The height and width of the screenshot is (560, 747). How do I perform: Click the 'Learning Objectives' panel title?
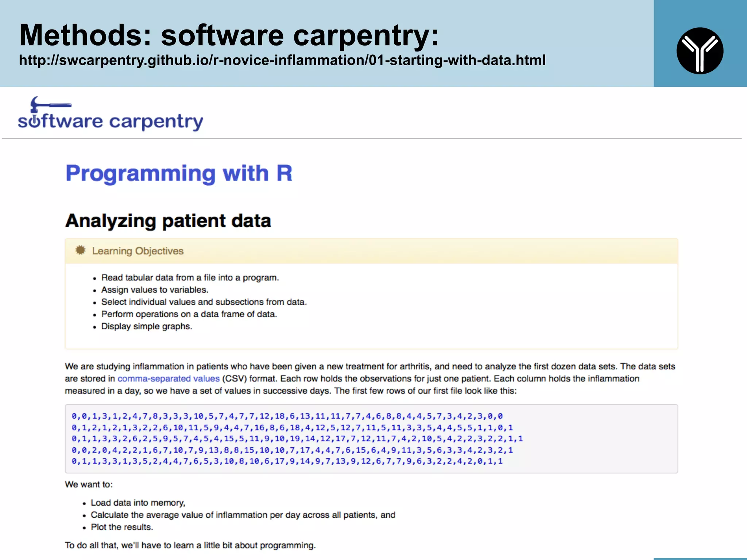point(138,251)
